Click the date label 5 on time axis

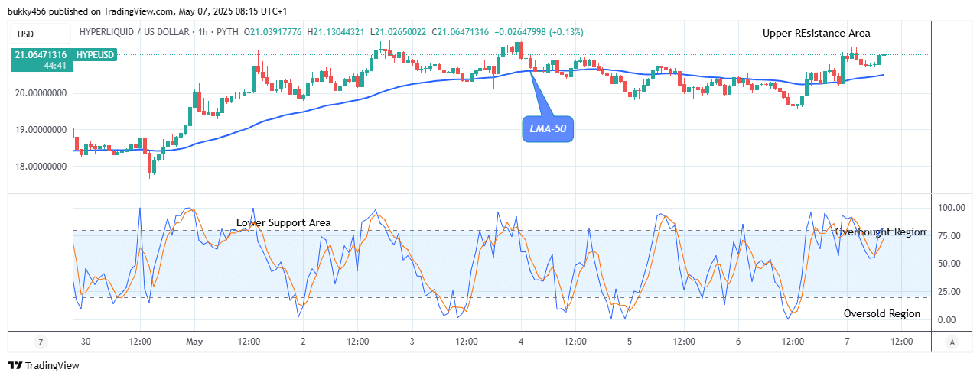[x=630, y=342]
